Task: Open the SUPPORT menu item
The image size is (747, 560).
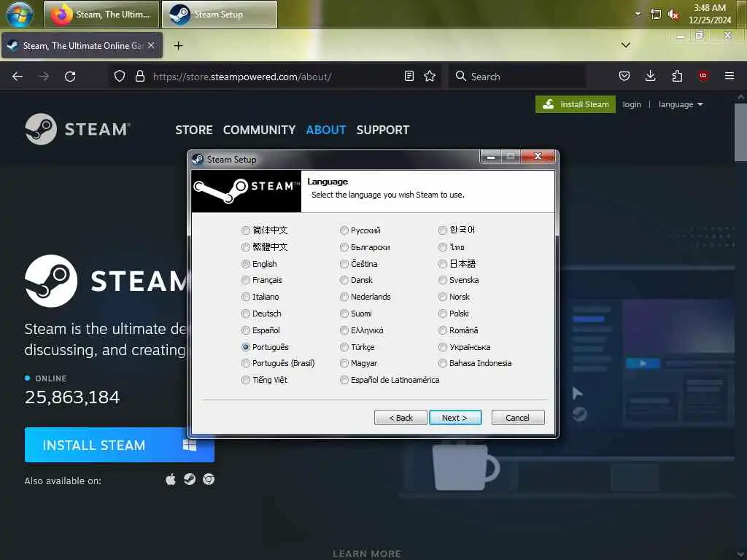Action: 383,130
